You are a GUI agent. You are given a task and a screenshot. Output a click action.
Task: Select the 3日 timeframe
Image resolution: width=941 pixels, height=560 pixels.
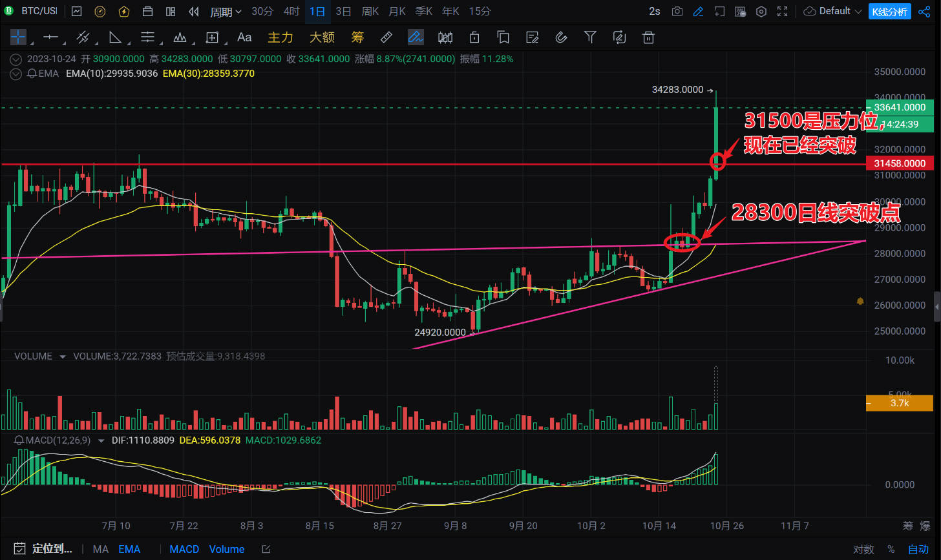(344, 11)
